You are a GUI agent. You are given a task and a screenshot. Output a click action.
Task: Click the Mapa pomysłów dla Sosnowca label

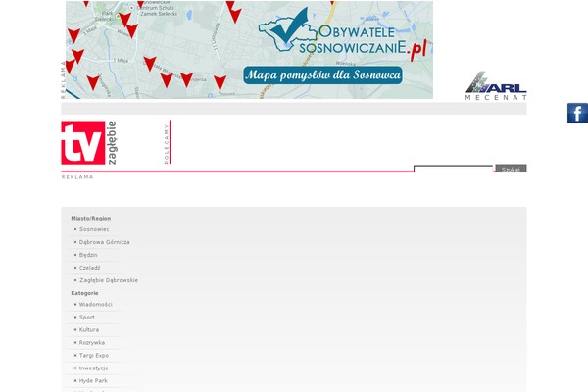[322, 75]
